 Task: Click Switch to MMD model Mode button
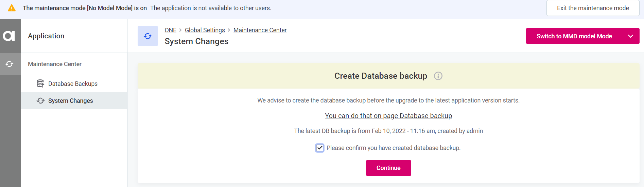(x=574, y=36)
